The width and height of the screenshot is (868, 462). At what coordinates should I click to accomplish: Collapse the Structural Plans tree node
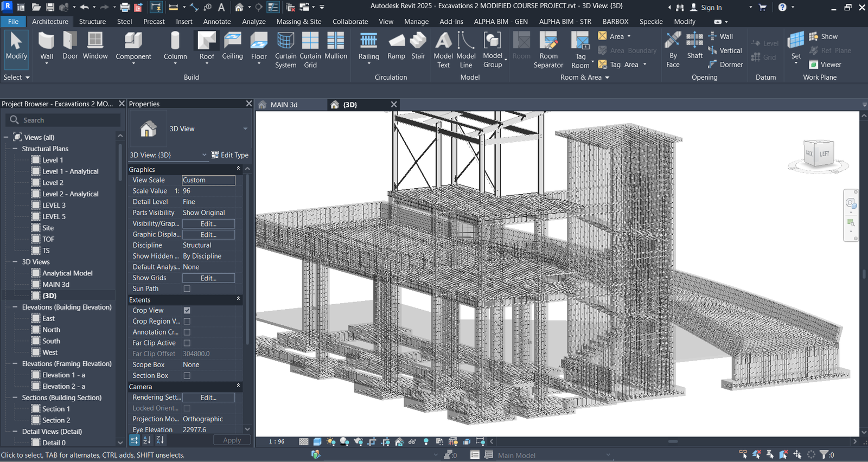click(x=15, y=149)
